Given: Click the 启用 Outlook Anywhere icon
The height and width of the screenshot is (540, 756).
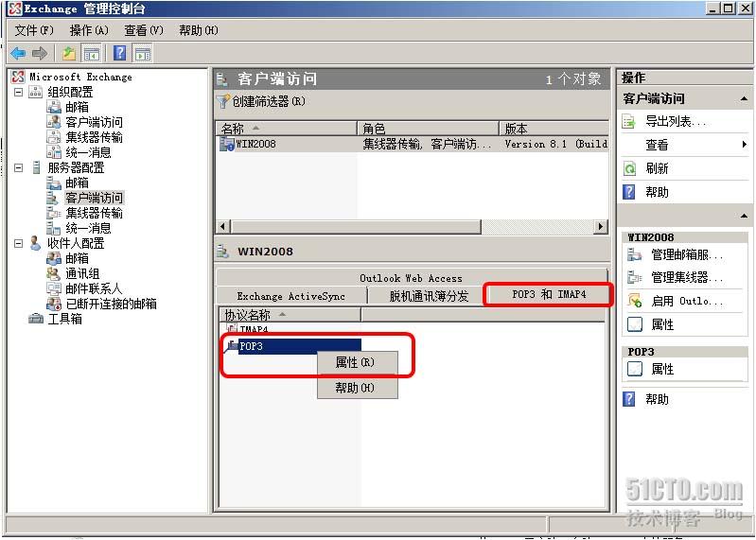Looking at the screenshot, I should [635, 301].
